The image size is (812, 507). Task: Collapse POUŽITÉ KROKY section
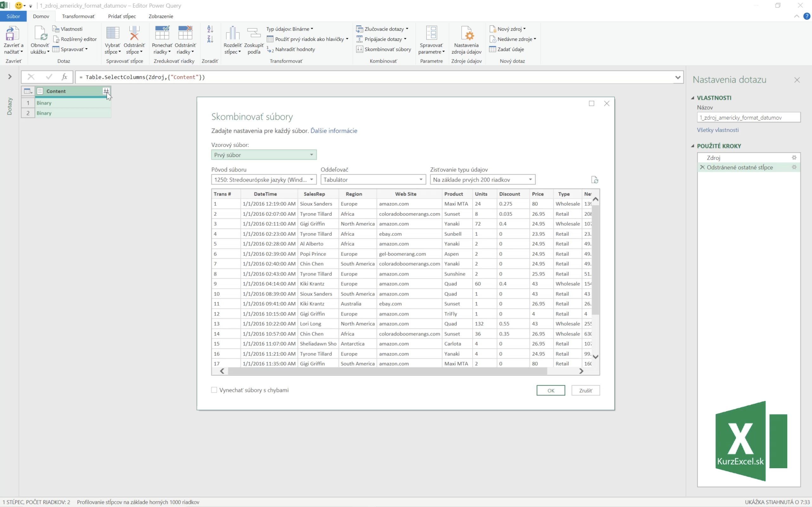point(693,146)
